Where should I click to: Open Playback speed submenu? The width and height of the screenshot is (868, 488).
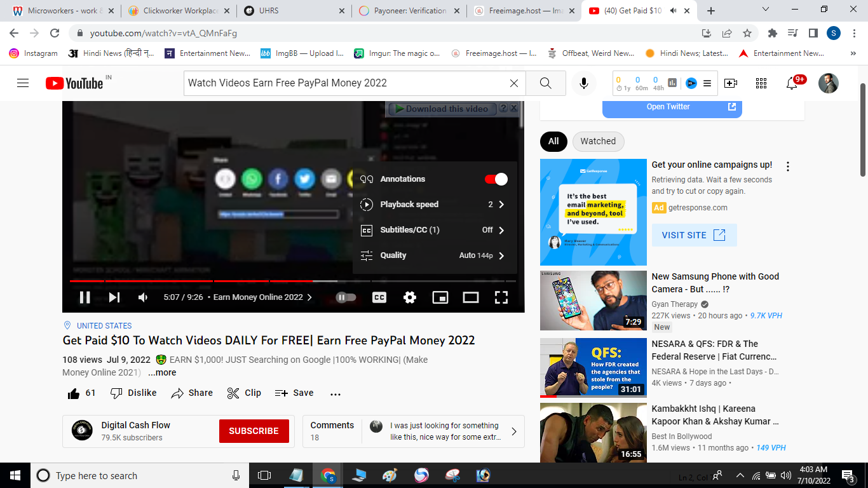[435, 205]
